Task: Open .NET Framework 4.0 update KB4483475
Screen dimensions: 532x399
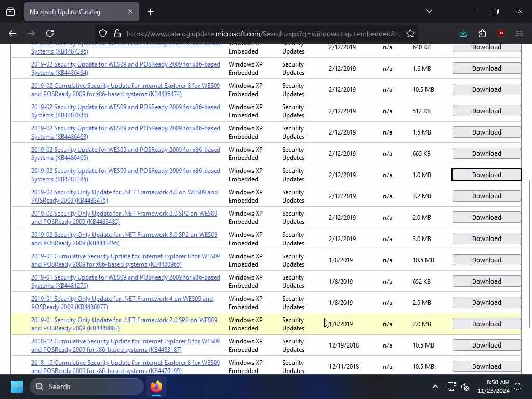Action: click(124, 196)
